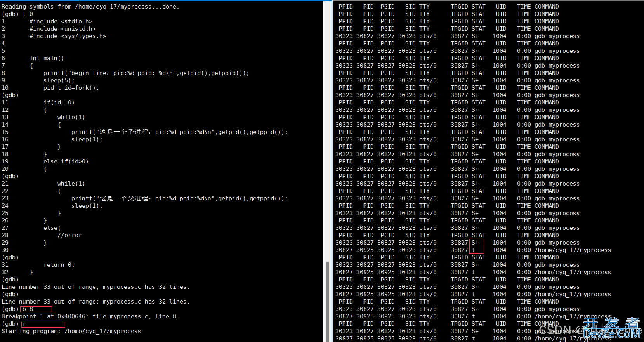Image resolution: width=644 pixels, height=342 pixels.
Task: Click the "#include <sys/types.h>" line
Action: pos(68,36)
